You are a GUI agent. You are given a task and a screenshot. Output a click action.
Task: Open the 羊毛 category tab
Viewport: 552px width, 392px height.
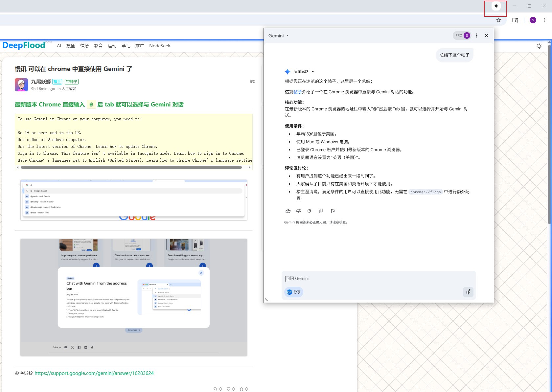[126, 46]
